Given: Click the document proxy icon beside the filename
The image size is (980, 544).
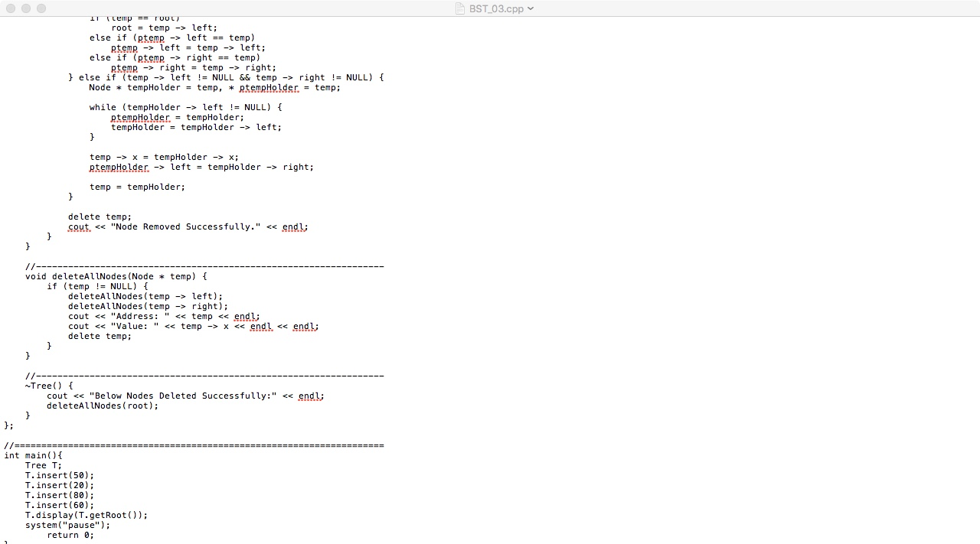Looking at the screenshot, I should [459, 8].
